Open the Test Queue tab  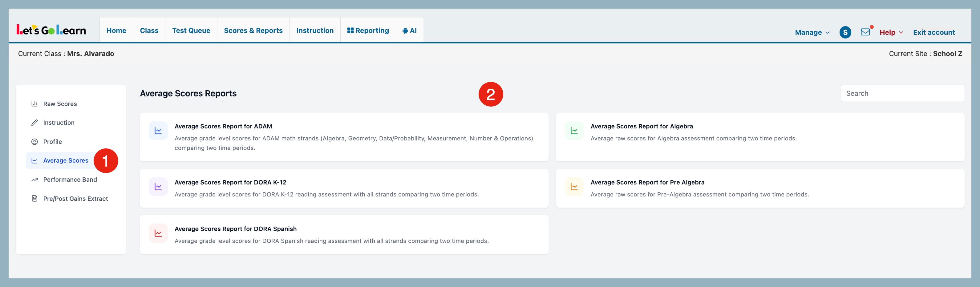tap(191, 30)
